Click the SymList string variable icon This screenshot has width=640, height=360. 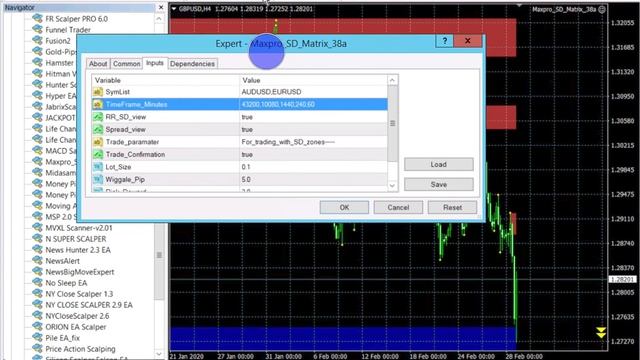(98, 92)
